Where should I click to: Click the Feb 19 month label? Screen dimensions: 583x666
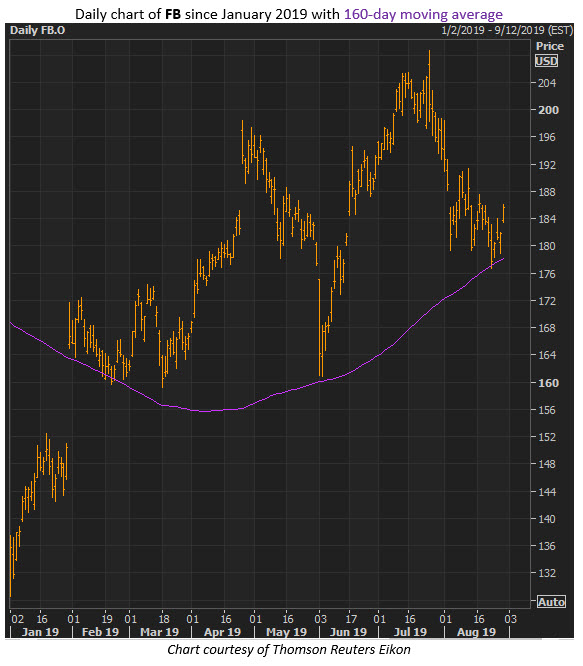[x=100, y=632]
